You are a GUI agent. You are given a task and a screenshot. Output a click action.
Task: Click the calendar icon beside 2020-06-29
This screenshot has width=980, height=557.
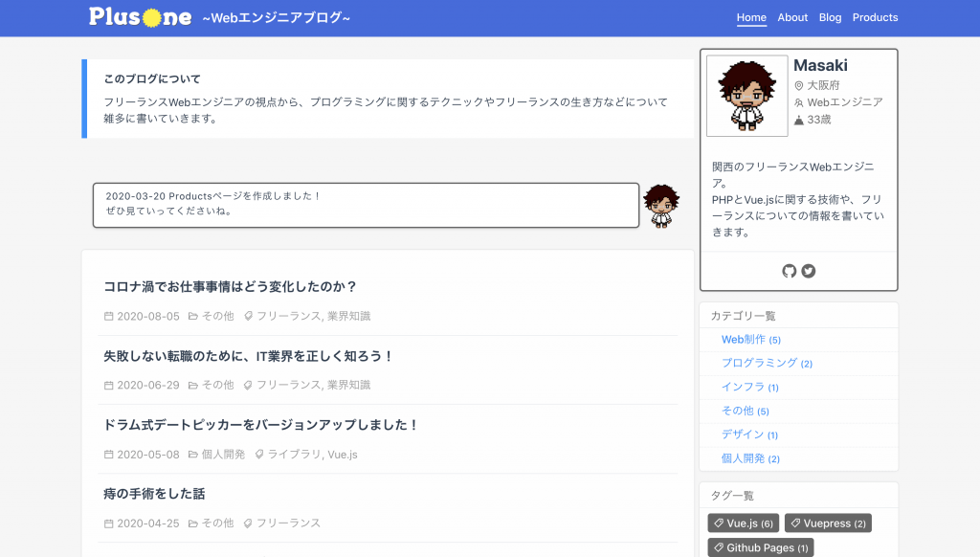tap(109, 385)
